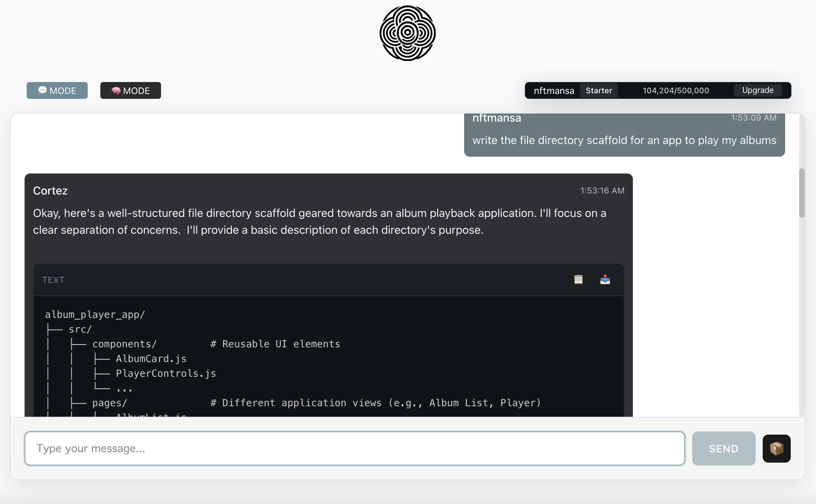This screenshot has height=504, width=816.
Task: Switch to speech bubble chat MODE
Action: pyautogui.click(x=57, y=90)
